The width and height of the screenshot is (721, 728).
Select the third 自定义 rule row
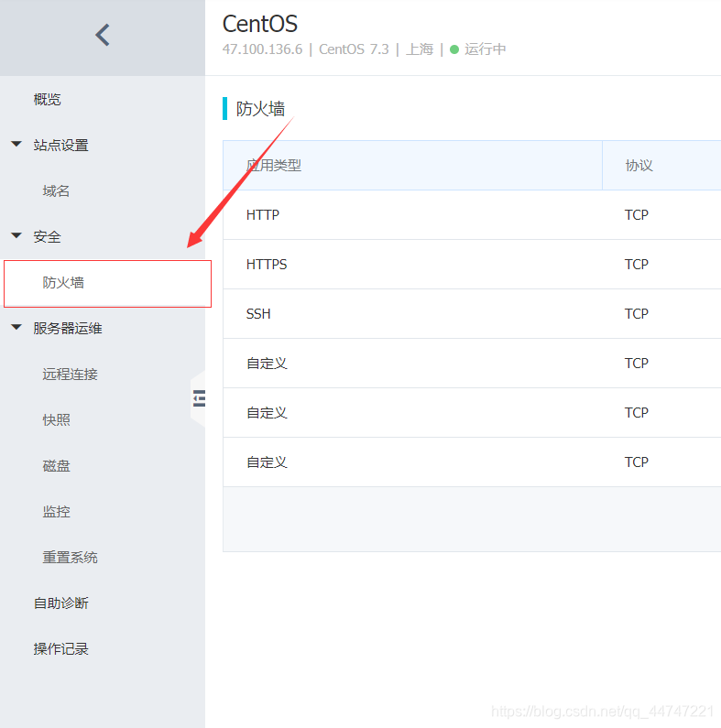472,462
